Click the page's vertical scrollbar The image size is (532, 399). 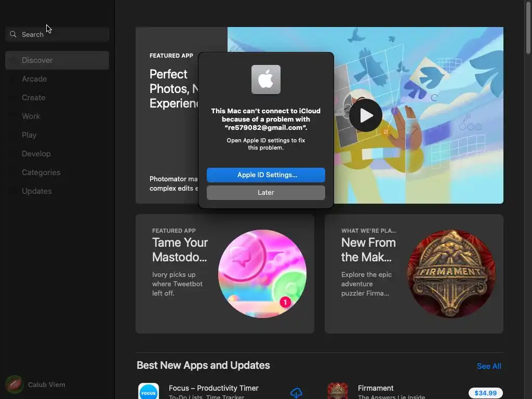coord(528,27)
